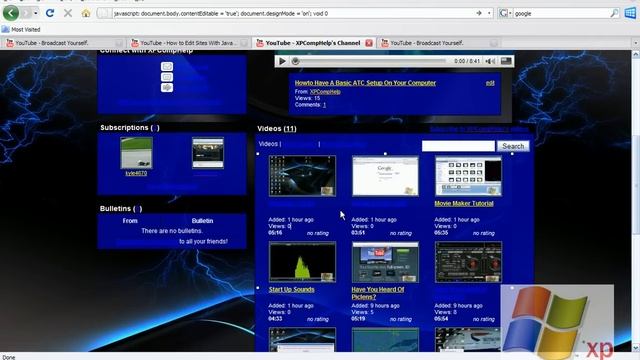The image size is (640, 360).
Task: Select the XPCompHelp's Channel tab
Action: click(x=313, y=43)
